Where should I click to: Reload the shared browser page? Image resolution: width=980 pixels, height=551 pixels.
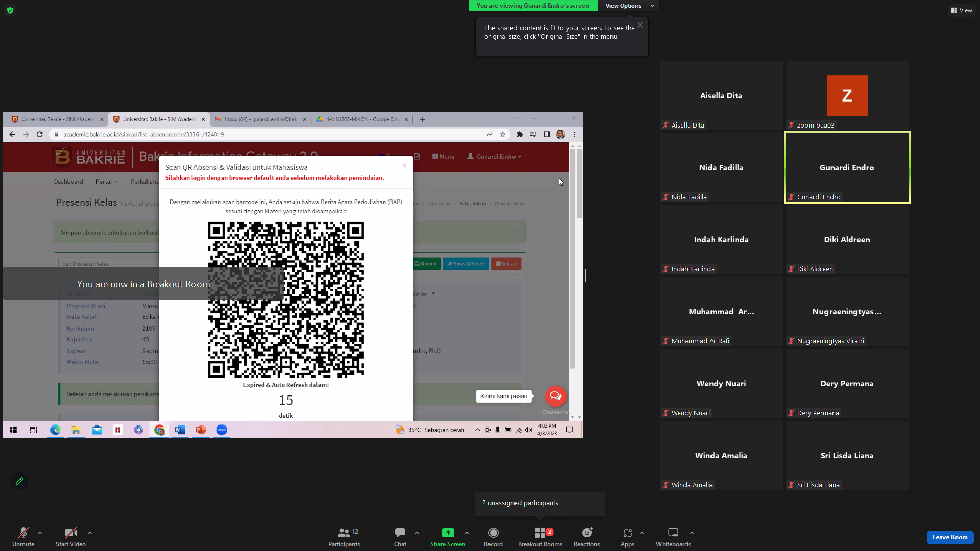(39, 134)
